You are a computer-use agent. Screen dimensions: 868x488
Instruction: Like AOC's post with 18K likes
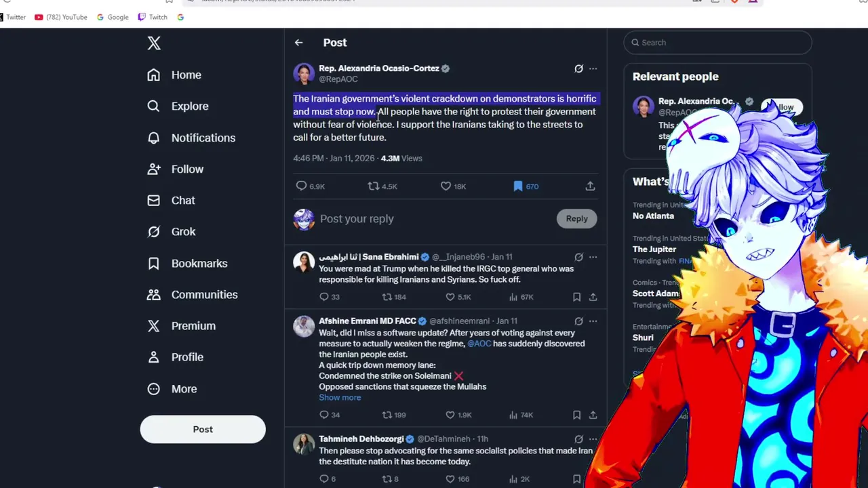pyautogui.click(x=446, y=186)
